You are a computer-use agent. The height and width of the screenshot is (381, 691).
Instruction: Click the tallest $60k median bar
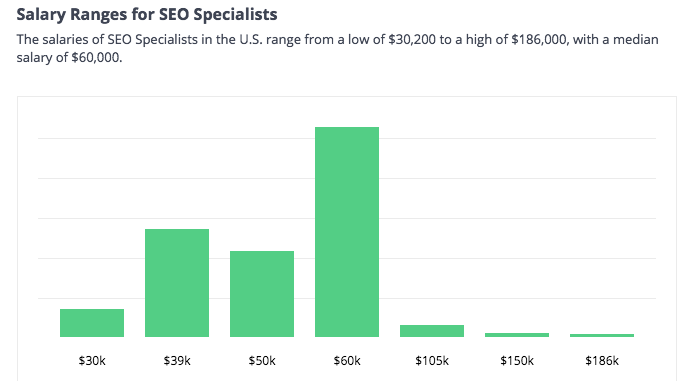click(x=347, y=232)
